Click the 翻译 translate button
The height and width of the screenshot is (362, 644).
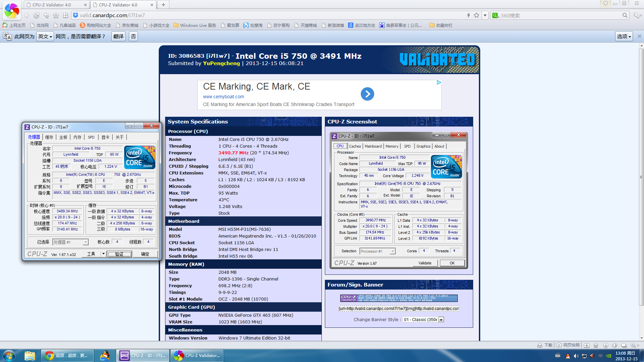pyautogui.click(x=118, y=36)
